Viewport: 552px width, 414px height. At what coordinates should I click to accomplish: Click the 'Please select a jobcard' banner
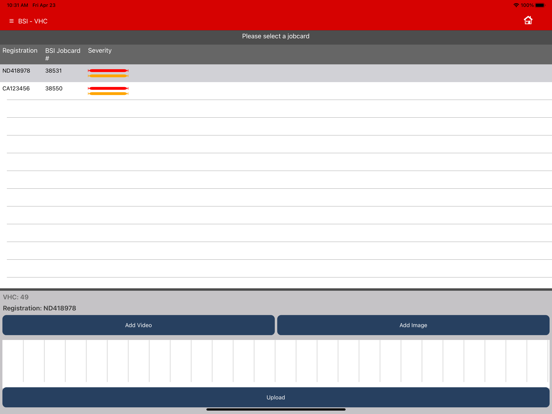(x=276, y=36)
